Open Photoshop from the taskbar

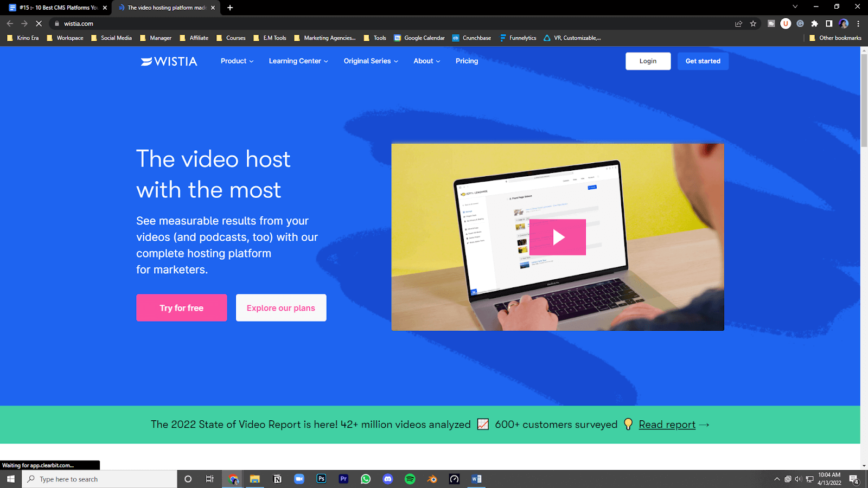(321, 479)
